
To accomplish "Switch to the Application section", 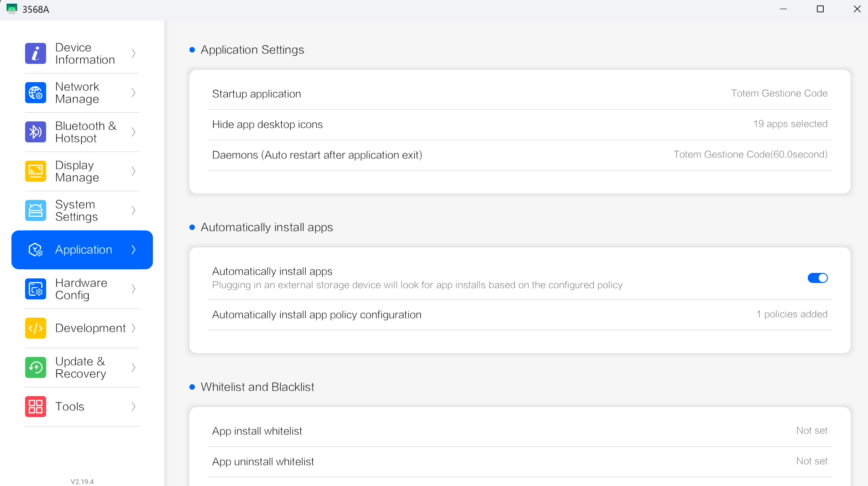I will coord(82,250).
